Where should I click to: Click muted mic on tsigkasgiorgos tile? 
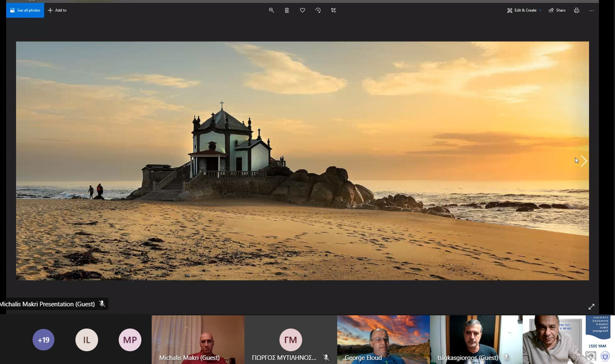click(x=506, y=357)
